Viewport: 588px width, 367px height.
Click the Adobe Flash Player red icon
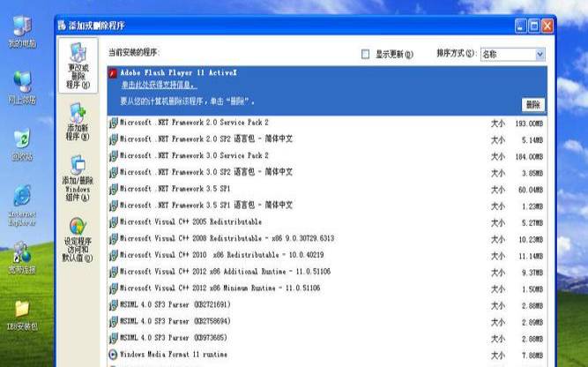click(x=113, y=73)
